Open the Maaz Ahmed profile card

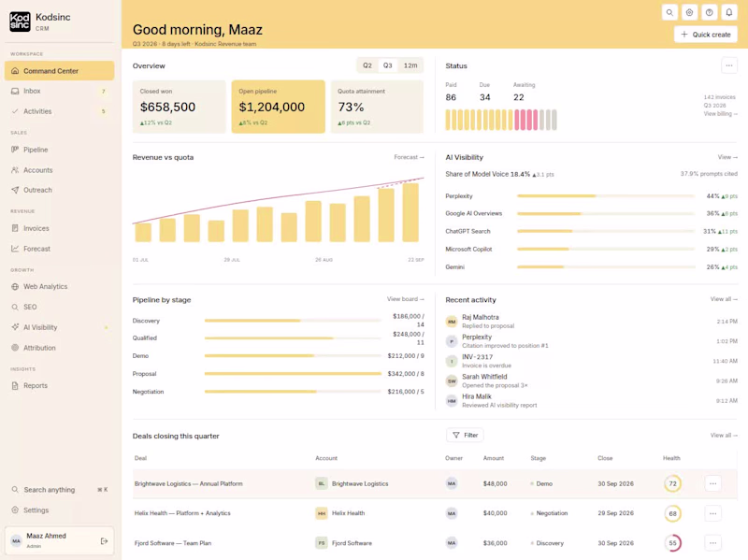pyautogui.click(x=59, y=541)
